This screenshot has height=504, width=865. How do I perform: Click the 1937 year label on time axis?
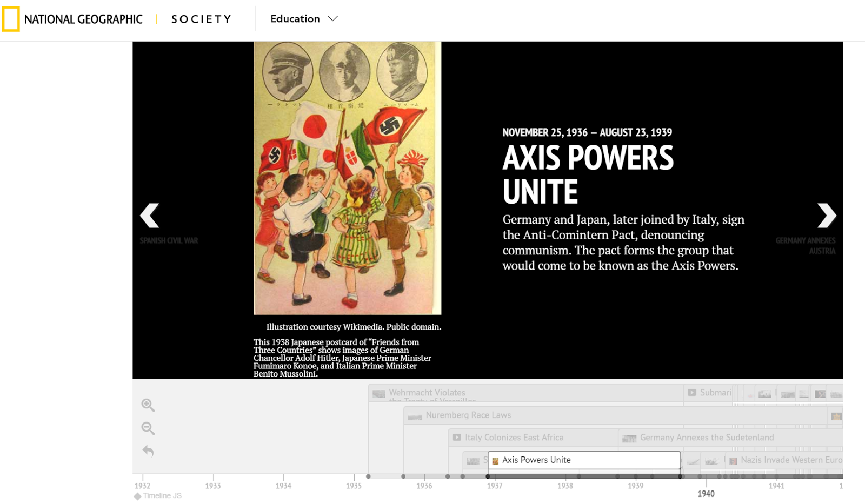[x=495, y=486]
